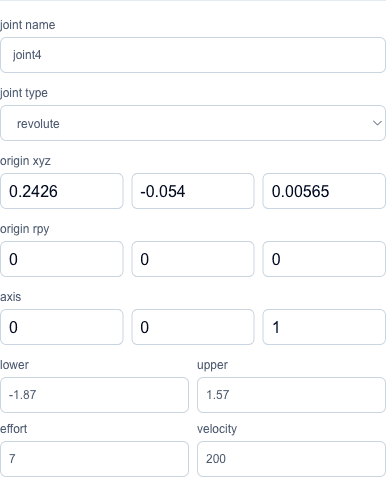Click the axis field with value 1

pos(324,327)
